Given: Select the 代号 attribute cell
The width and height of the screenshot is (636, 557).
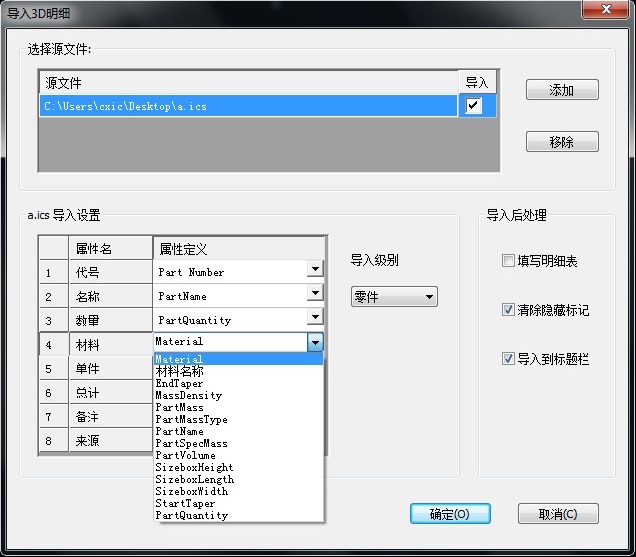Looking at the screenshot, I should point(110,272).
